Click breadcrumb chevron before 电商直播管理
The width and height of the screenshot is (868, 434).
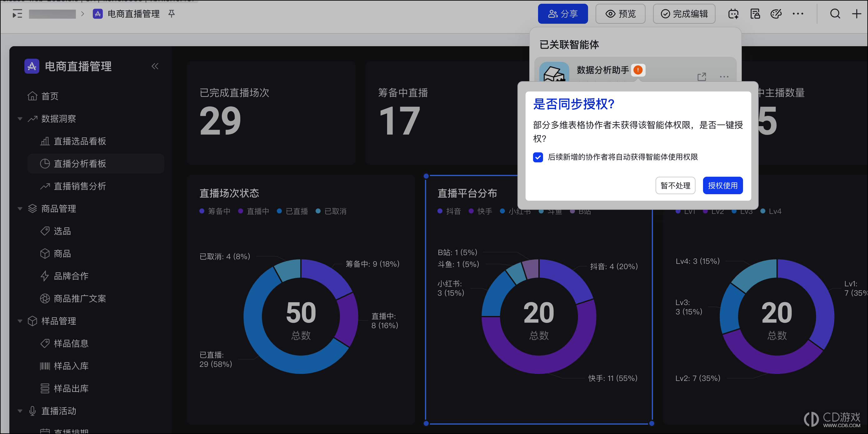click(x=82, y=14)
